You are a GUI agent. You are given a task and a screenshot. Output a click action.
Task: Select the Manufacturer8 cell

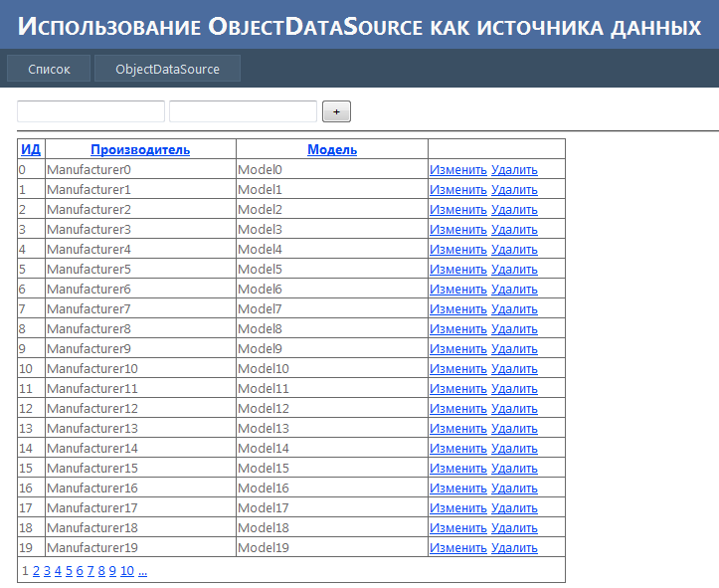[140, 328]
